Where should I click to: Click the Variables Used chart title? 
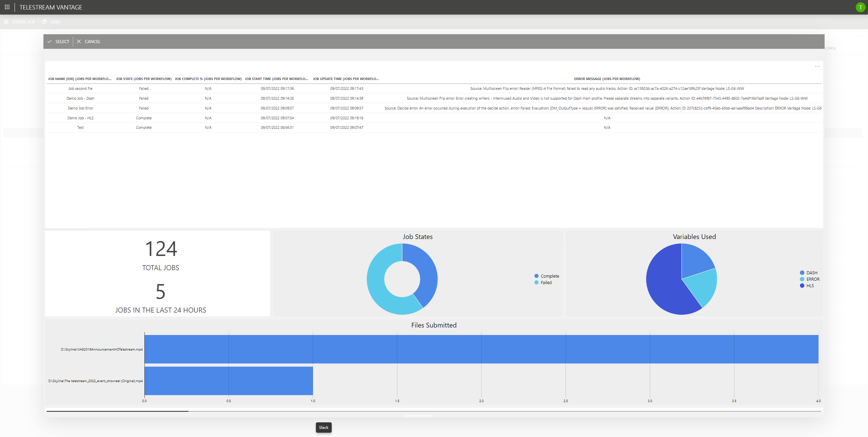694,237
